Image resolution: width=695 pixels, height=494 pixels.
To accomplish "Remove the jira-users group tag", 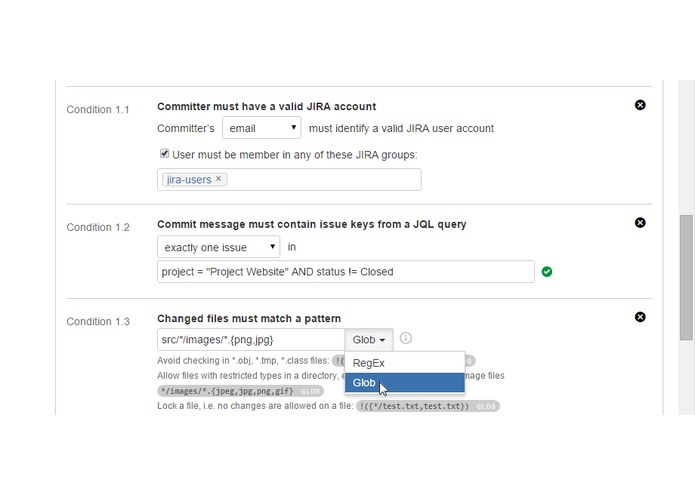I will coord(219,179).
